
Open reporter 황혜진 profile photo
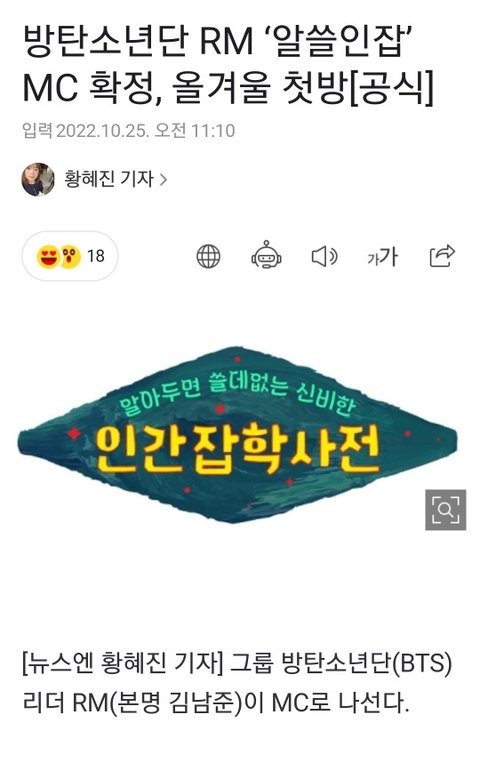click(38, 179)
